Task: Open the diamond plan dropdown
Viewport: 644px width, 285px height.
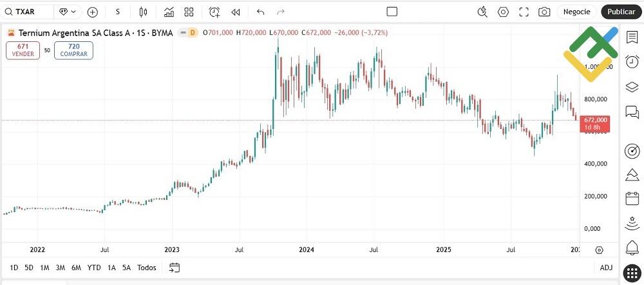Action: (x=68, y=12)
